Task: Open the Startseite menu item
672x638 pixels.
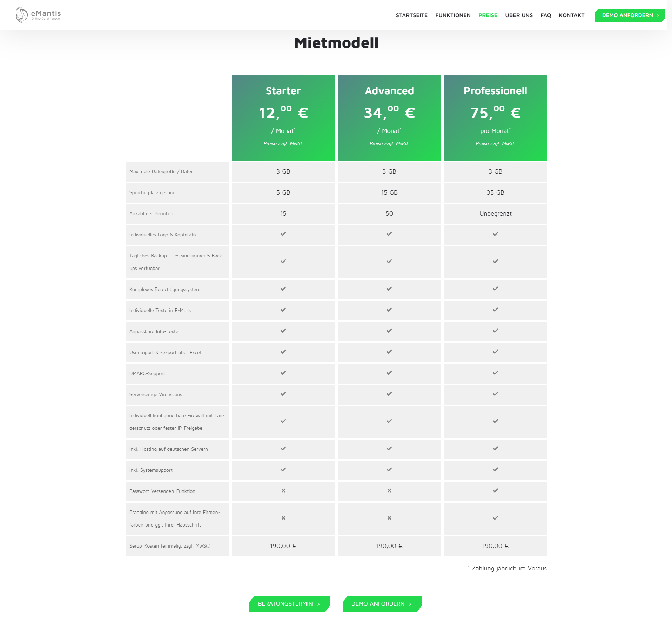Action: click(x=411, y=15)
